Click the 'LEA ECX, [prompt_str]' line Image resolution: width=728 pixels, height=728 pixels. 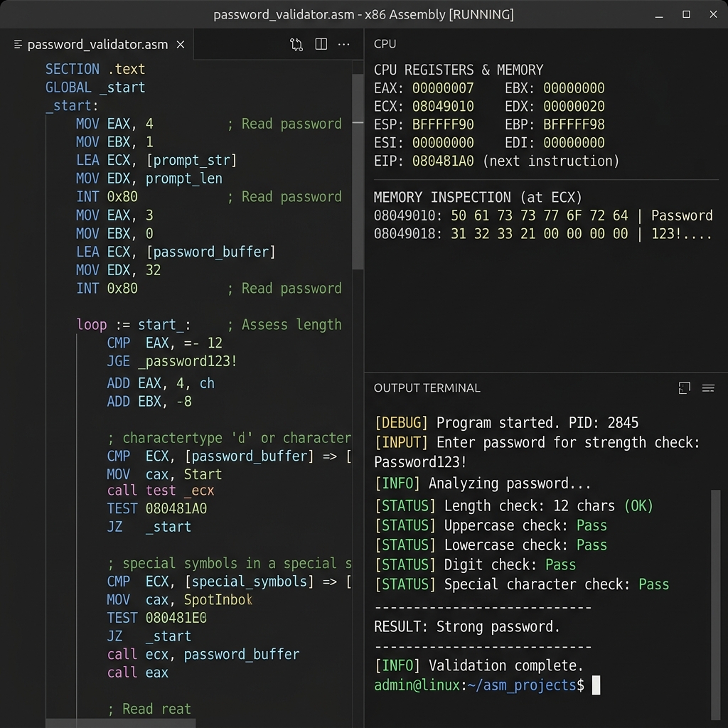pyautogui.click(x=156, y=160)
